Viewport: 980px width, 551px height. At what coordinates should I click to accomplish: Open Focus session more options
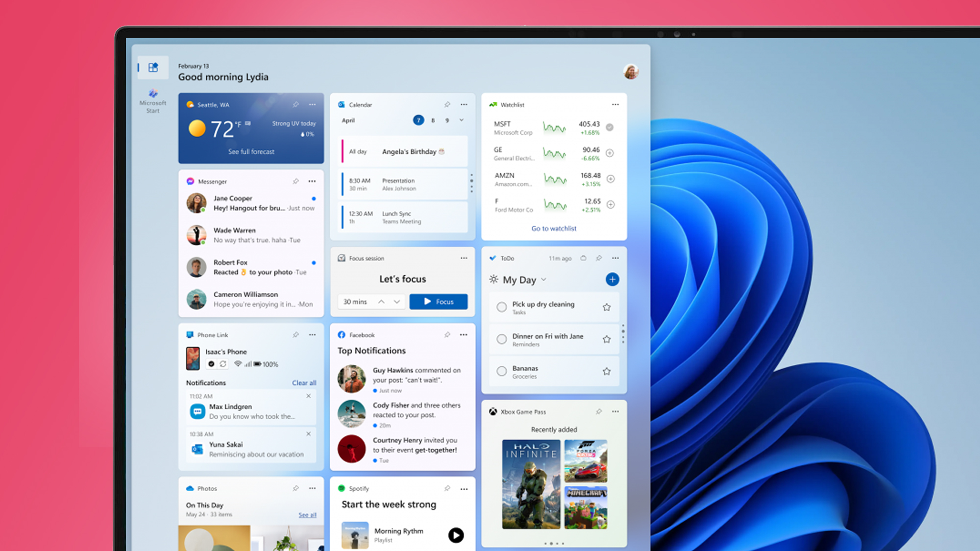464,258
